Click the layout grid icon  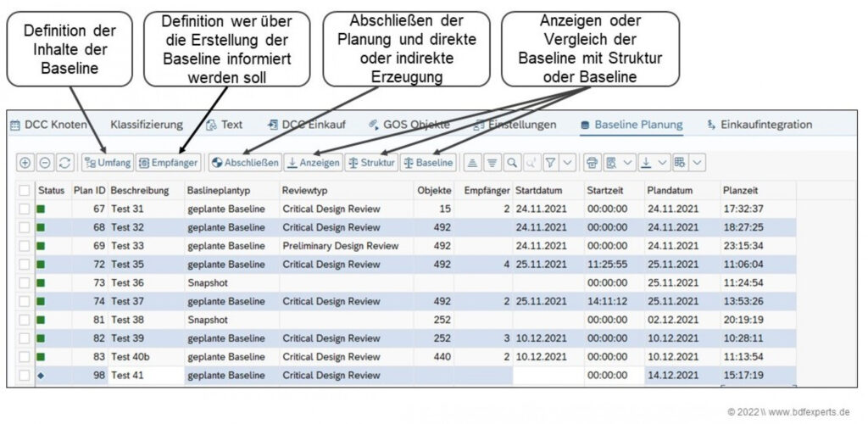(681, 163)
